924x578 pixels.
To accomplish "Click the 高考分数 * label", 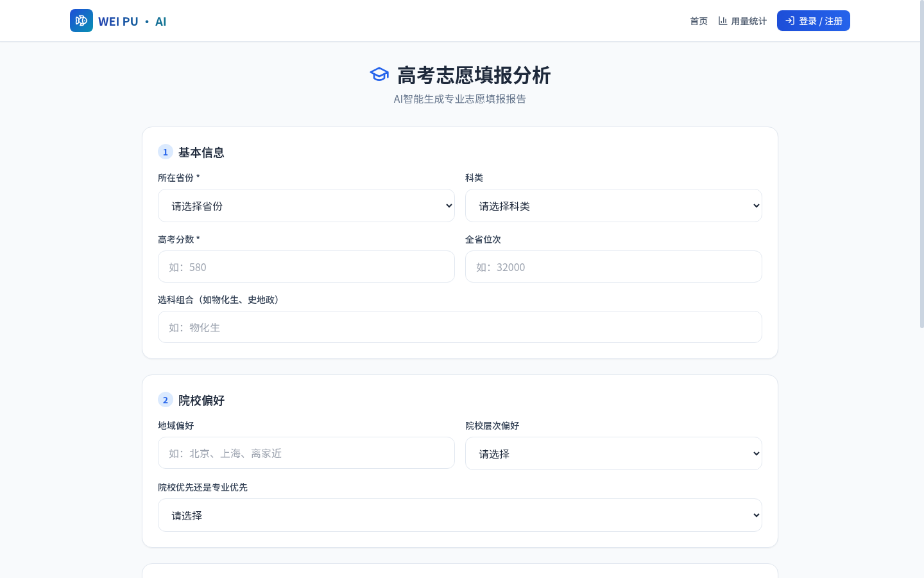I will tap(179, 240).
